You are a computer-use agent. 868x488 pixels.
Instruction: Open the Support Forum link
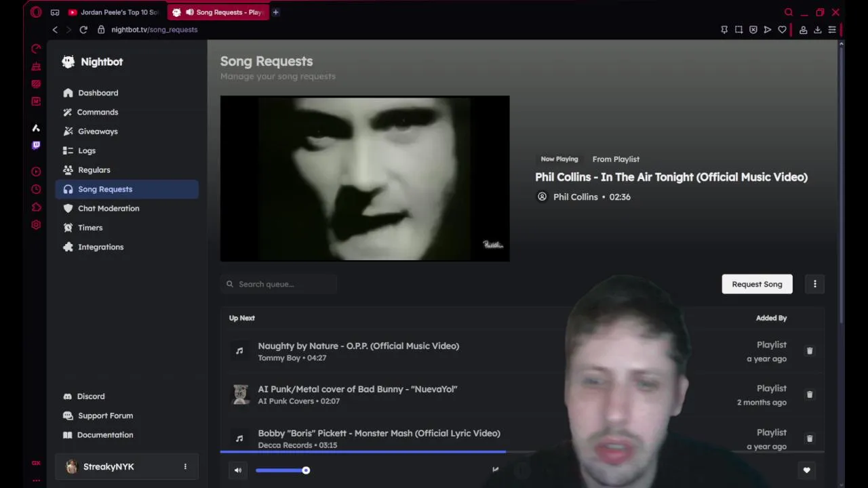[x=98, y=415]
